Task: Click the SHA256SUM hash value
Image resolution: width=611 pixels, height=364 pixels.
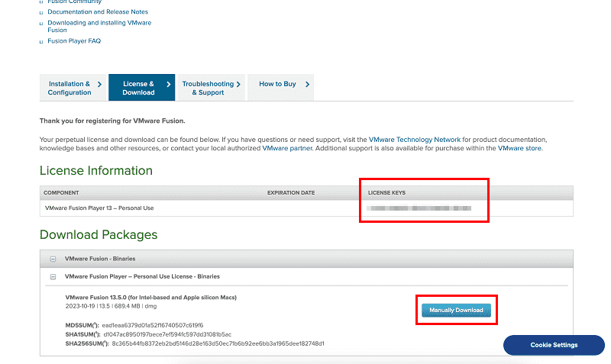Action: pyautogui.click(x=218, y=343)
